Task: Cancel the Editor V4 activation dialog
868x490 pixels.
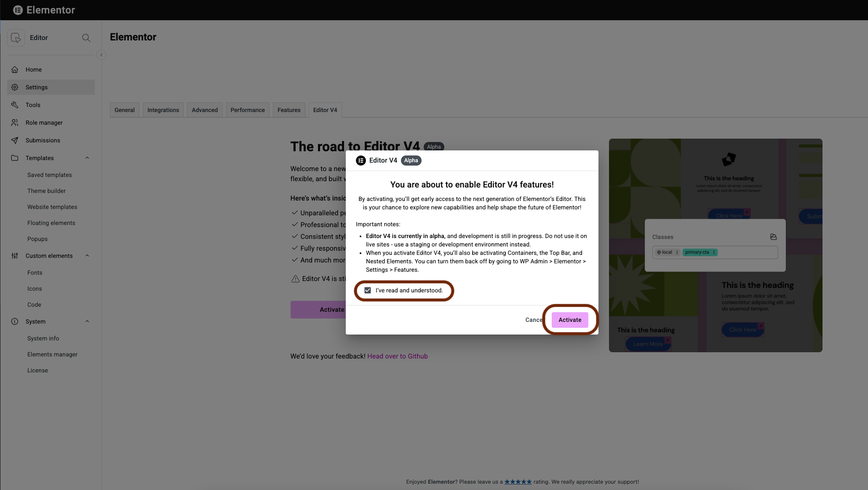Action: (x=533, y=320)
